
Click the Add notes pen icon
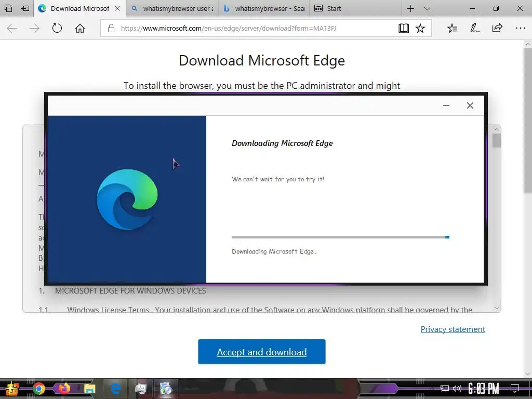click(x=474, y=28)
